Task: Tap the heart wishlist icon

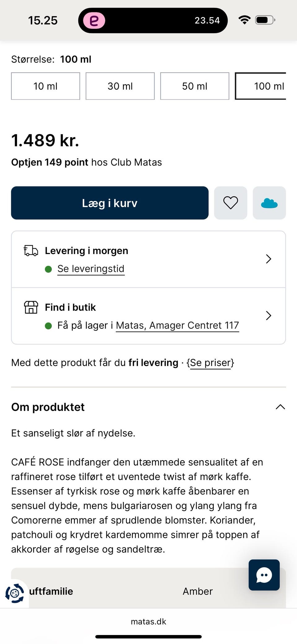Action: [x=230, y=203]
